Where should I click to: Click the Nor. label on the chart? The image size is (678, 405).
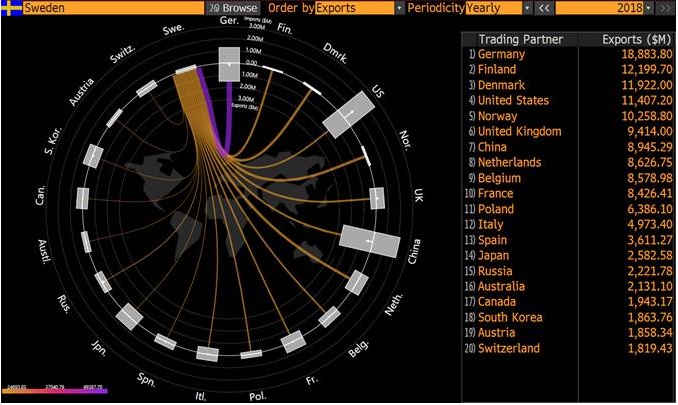(405, 140)
